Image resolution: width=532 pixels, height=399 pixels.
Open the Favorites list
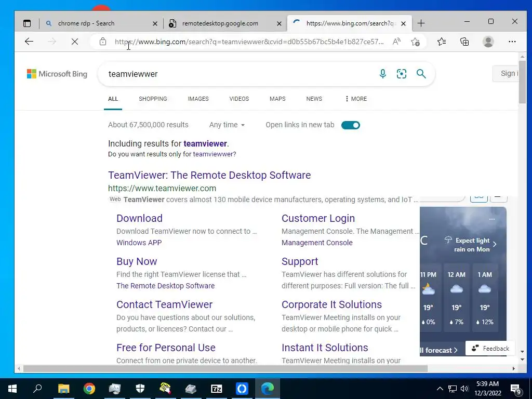(x=442, y=42)
